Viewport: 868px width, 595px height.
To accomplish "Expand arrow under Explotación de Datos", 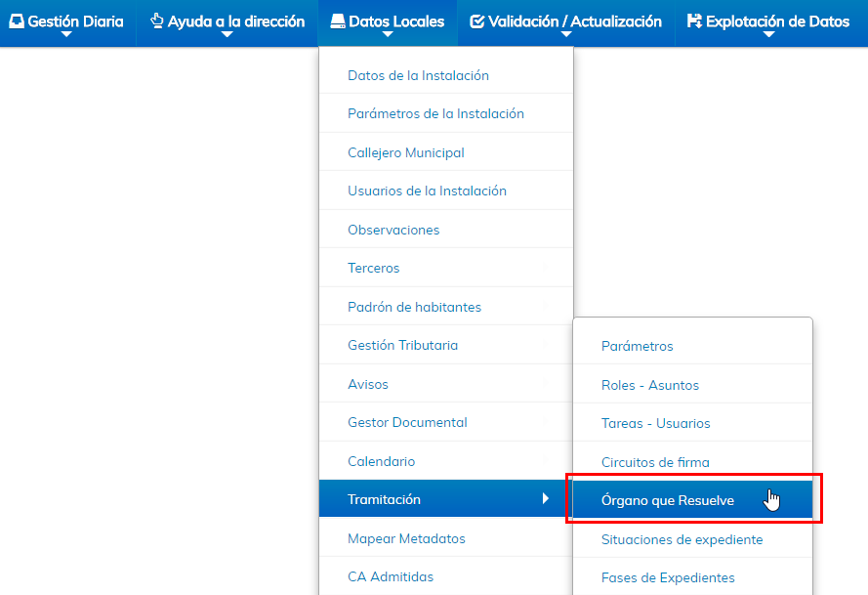I will coord(768,34).
